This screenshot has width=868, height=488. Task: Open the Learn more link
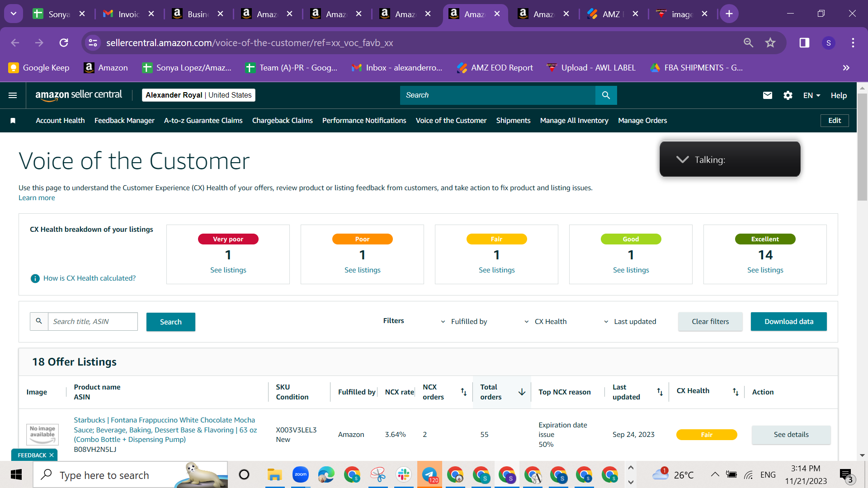coord(37,198)
